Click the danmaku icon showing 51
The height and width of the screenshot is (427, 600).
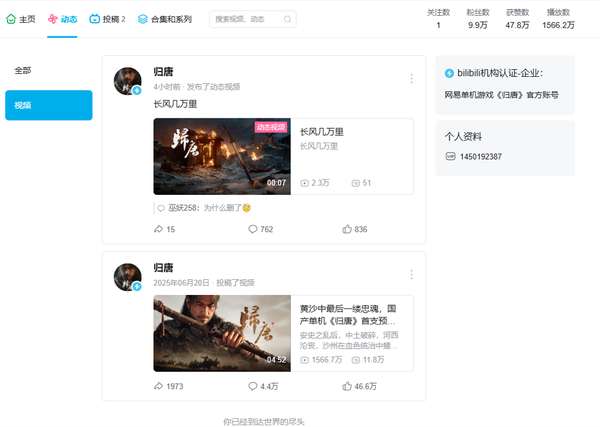(356, 183)
